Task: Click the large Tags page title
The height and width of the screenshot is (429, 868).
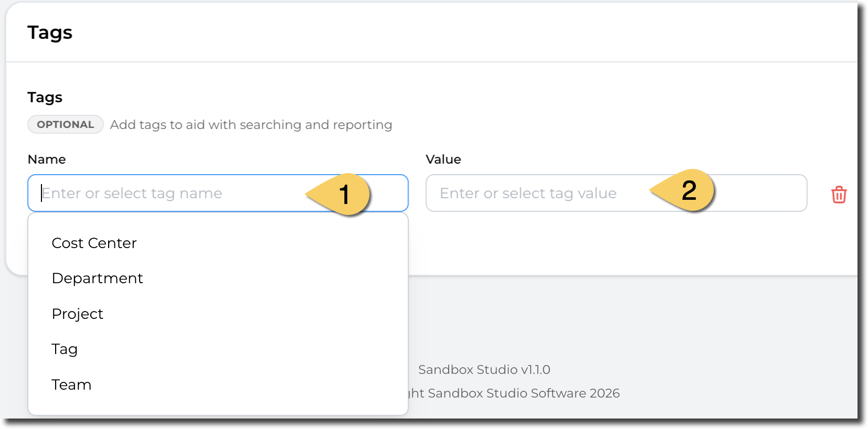Action: coord(50,33)
